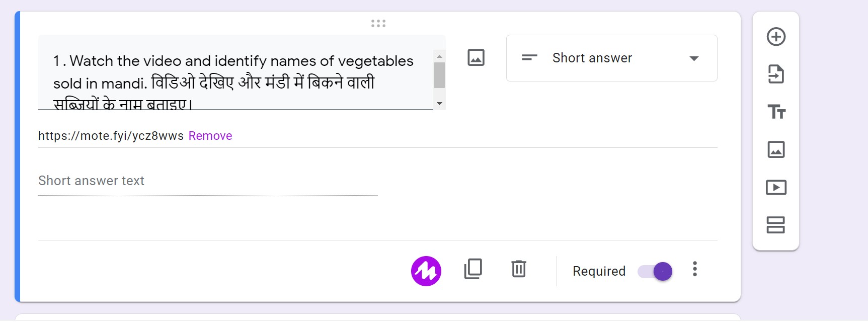This screenshot has height=331, width=868.
Task: Add a video from the sidebar
Action: (776, 187)
